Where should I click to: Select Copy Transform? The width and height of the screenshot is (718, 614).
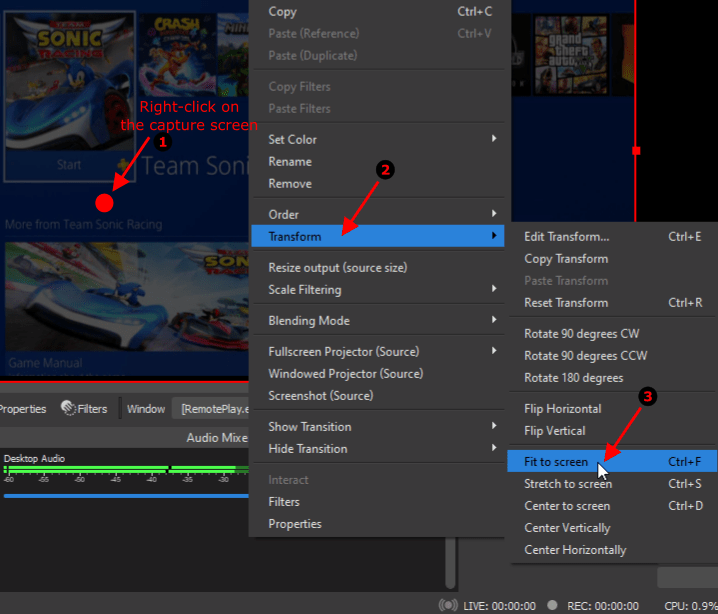[x=612, y=259]
